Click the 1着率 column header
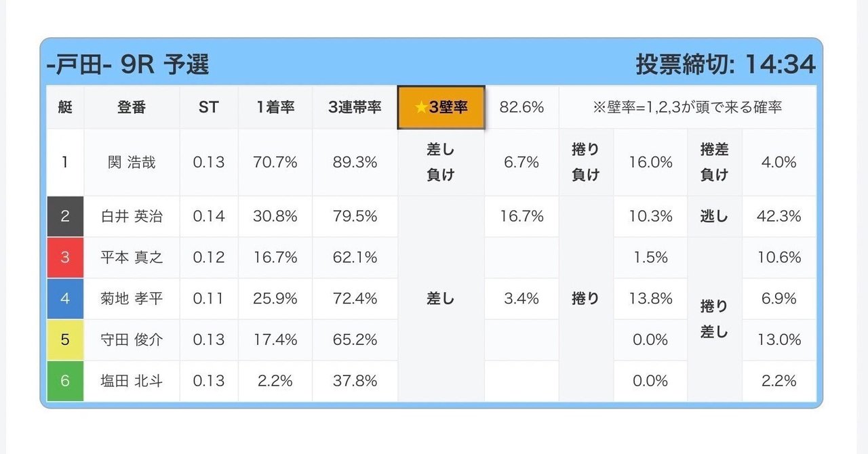The height and width of the screenshot is (454, 868). [x=275, y=107]
